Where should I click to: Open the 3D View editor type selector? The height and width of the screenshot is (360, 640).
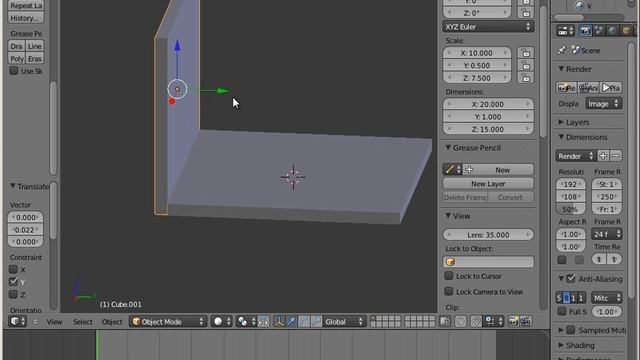click(x=17, y=322)
